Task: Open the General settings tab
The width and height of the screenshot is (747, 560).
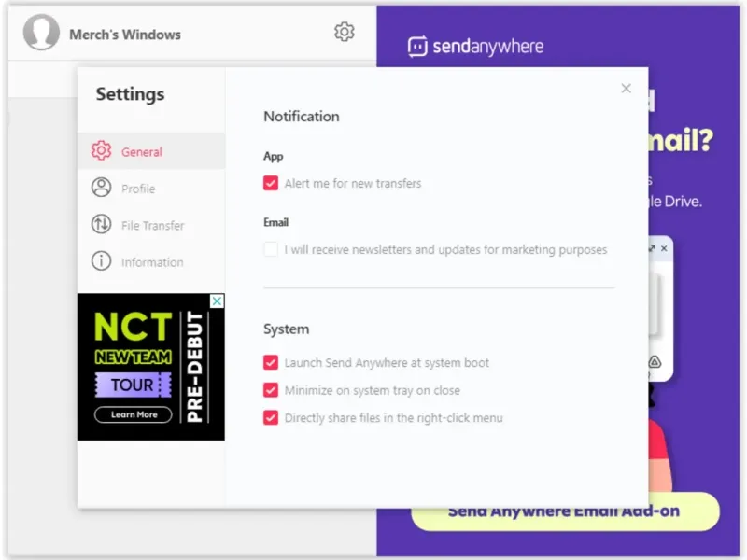Action: pyautogui.click(x=151, y=151)
